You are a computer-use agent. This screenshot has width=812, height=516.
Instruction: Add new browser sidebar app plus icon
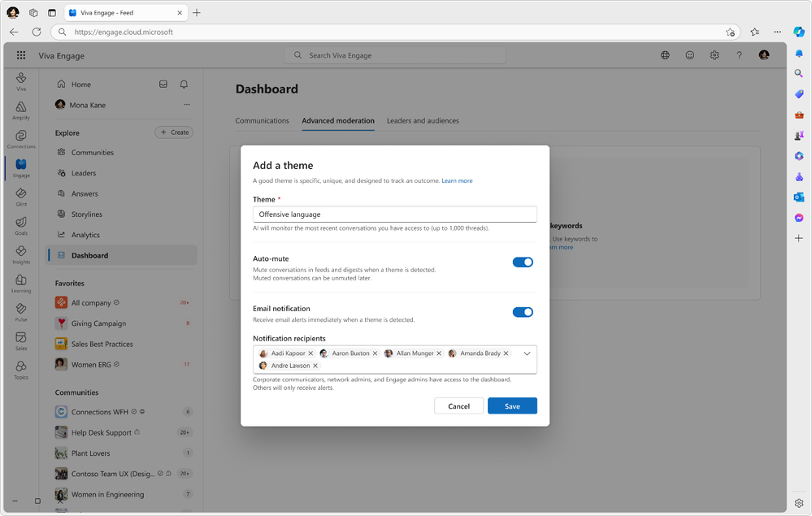pyautogui.click(x=799, y=238)
